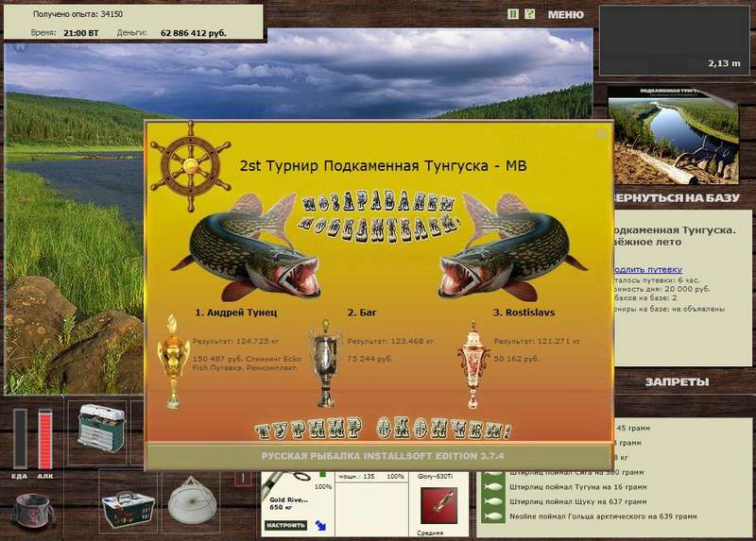
Task: Open help via the question mark icon
Action: click(529, 14)
